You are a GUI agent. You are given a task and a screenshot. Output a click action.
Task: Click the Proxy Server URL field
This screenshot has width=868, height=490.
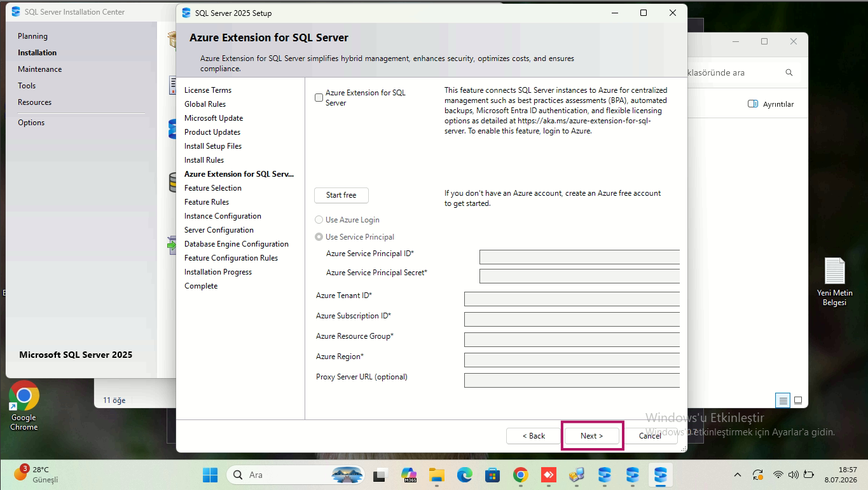[572, 380]
